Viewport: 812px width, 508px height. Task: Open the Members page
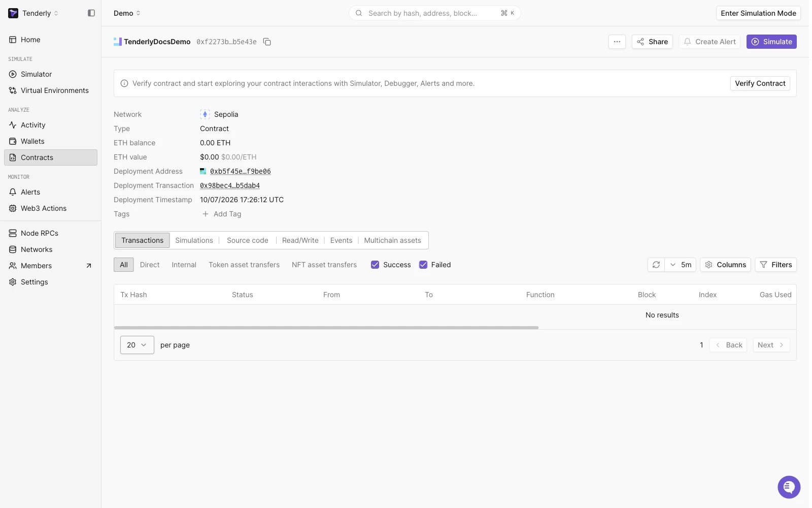[x=51, y=266]
